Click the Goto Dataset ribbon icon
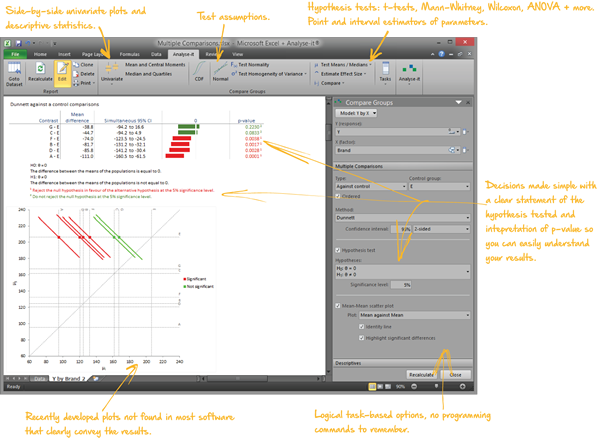This screenshot has width=600, height=438. pyautogui.click(x=14, y=74)
